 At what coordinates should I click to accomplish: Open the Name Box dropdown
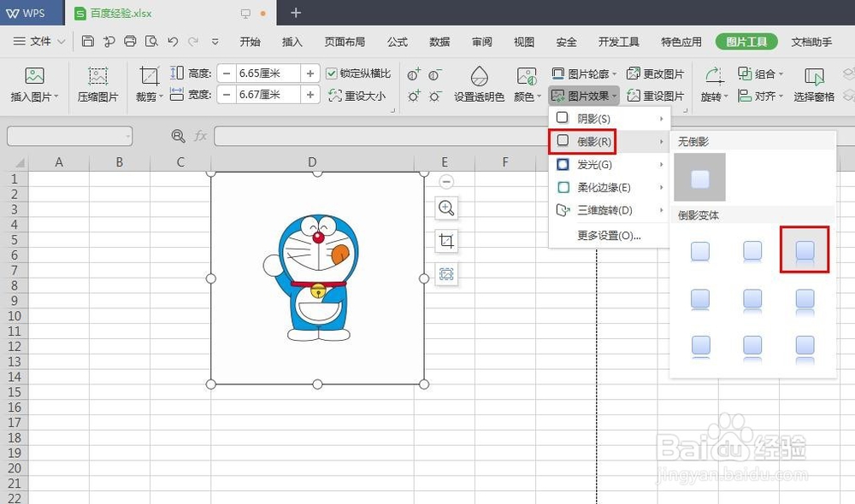128,136
